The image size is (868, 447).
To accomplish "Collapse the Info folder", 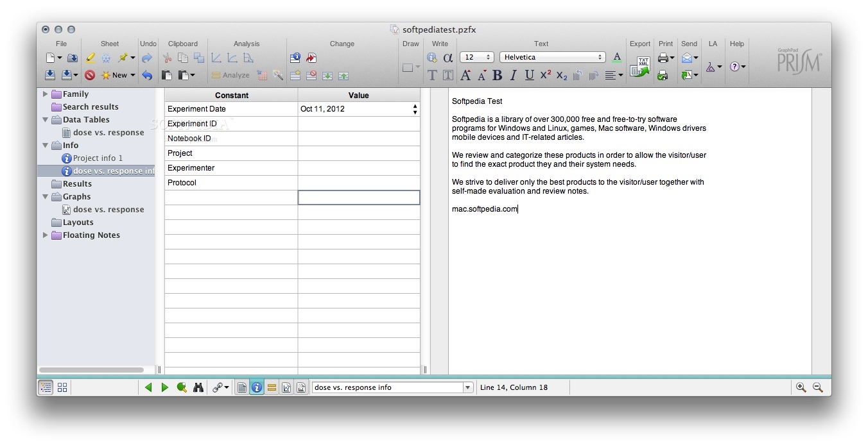I will [45, 145].
